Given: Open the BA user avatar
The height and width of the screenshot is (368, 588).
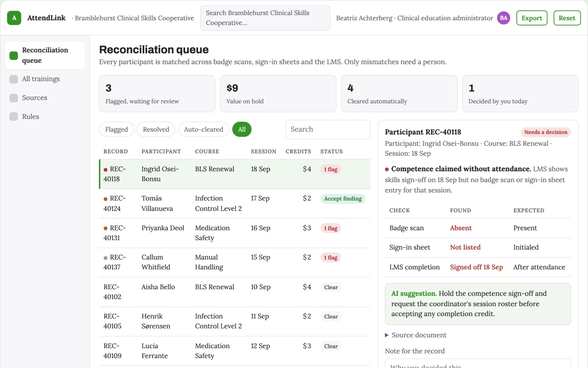Looking at the screenshot, I should (x=503, y=18).
